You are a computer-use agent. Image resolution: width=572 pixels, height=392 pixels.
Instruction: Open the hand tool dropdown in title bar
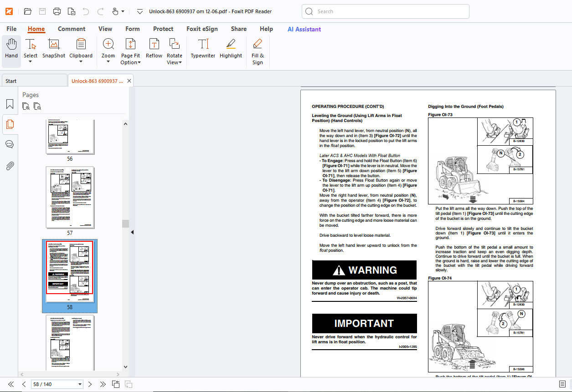point(123,11)
